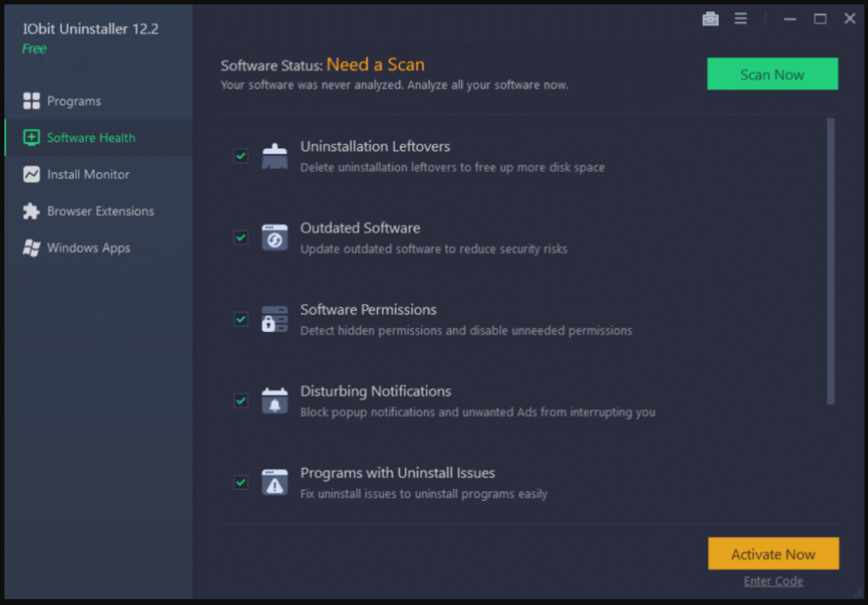Image resolution: width=868 pixels, height=605 pixels.
Task: Click the Software Permissions lock icon
Action: pos(275,319)
